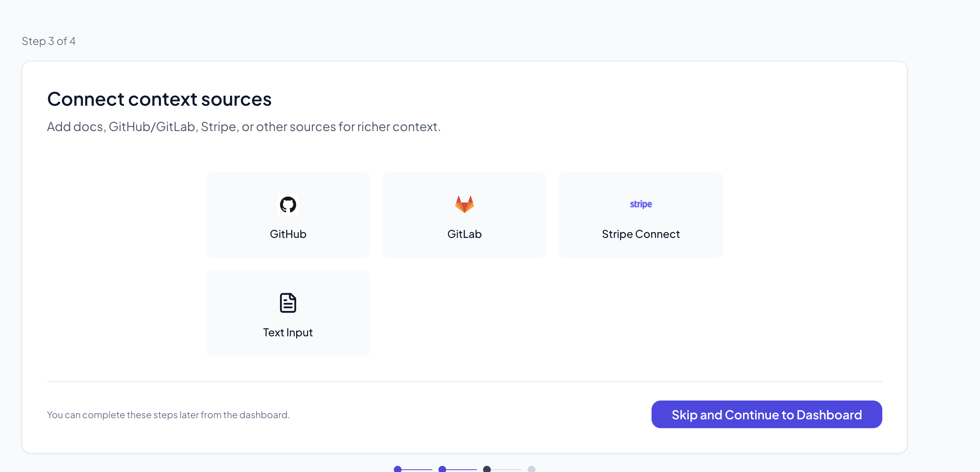The width and height of the screenshot is (980, 472).
Task: Go to the first step progress dot
Action: (x=398, y=469)
